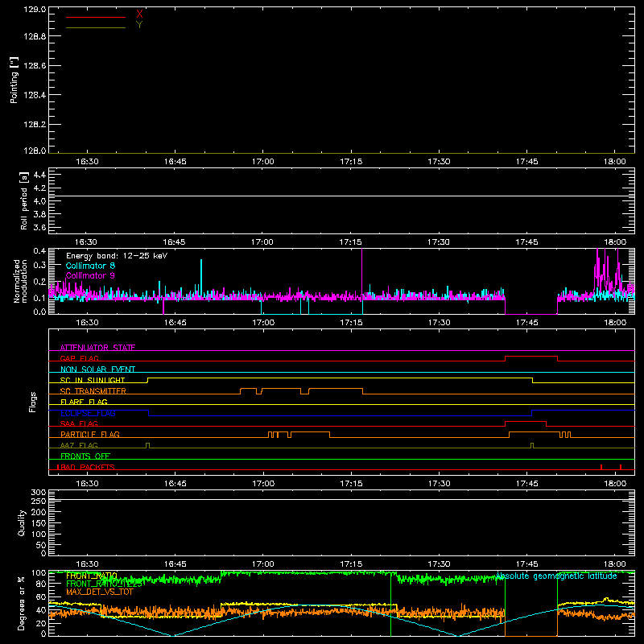644x644 pixels.
Task: Click the 128.2 tick label on Pointing axis
Action: pyautogui.click(x=35, y=124)
